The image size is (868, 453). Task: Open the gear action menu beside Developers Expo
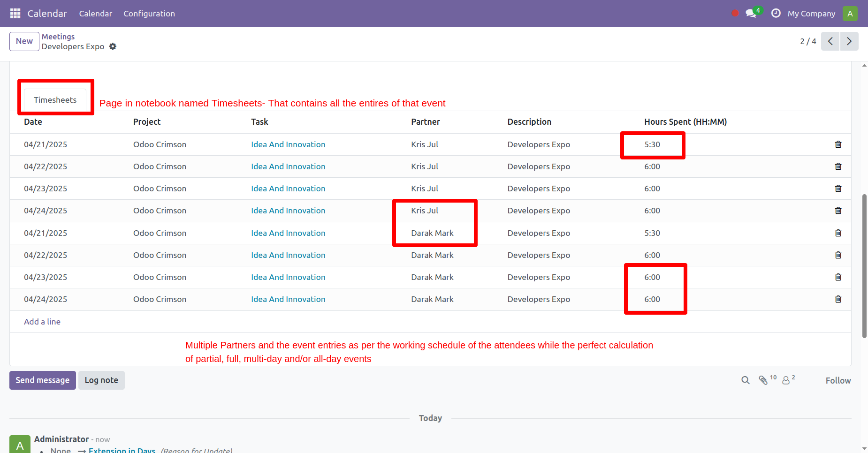tap(113, 46)
